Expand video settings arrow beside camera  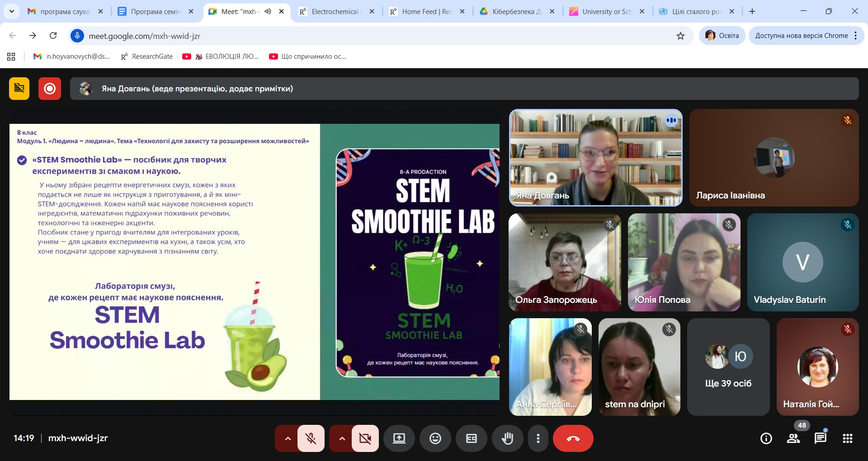pyautogui.click(x=342, y=438)
